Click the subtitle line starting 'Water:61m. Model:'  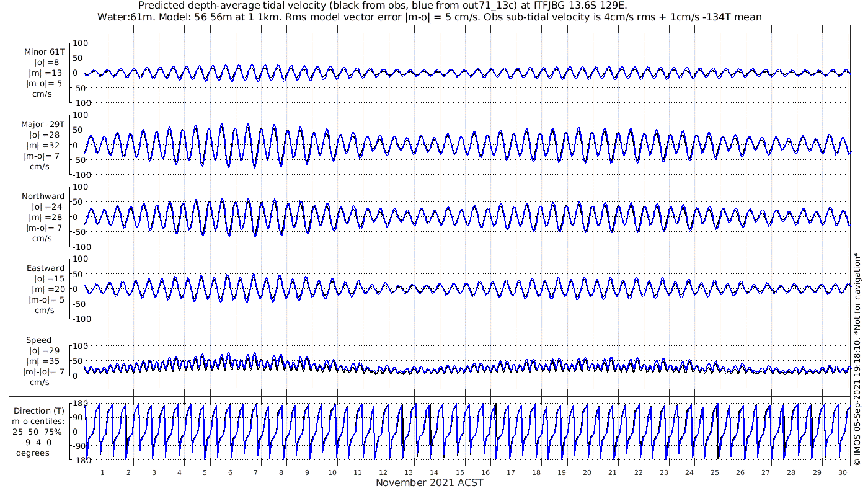(x=430, y=17)
